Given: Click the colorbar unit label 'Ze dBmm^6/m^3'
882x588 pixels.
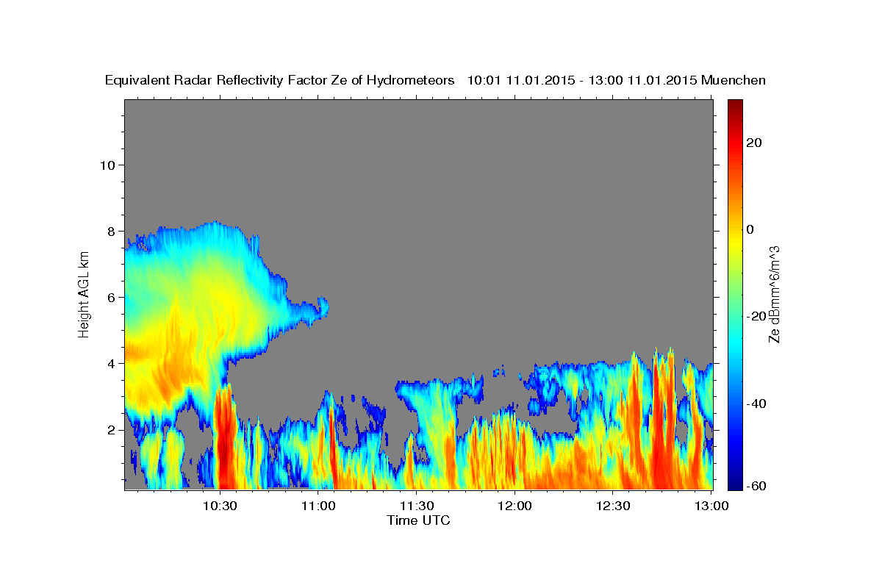Looking at the screenshot, I should tap(773, 294).
